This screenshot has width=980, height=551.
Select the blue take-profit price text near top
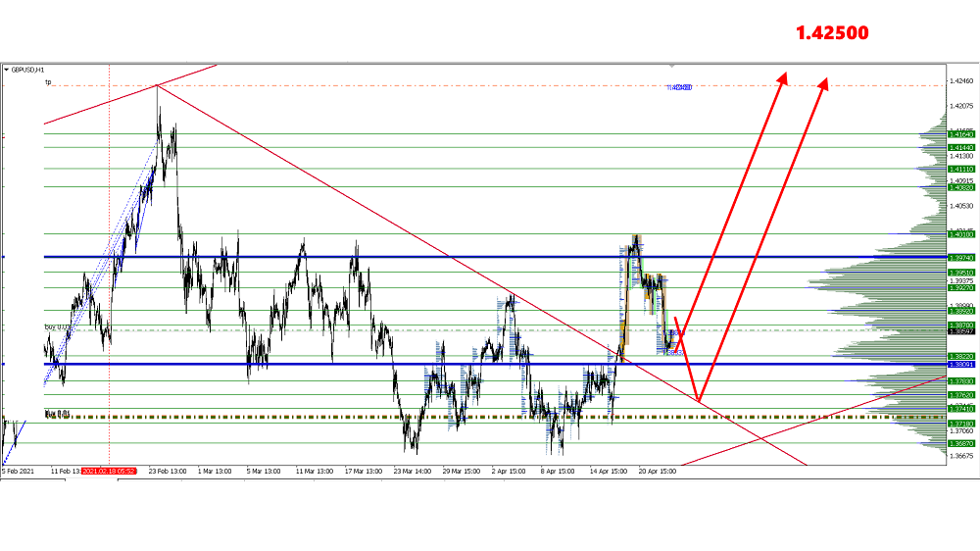pos(680,87)
